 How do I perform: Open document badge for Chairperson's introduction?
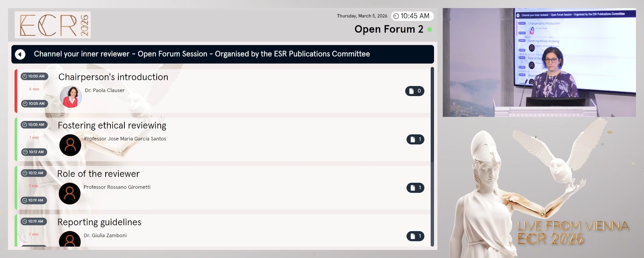[x=415, y=91]
